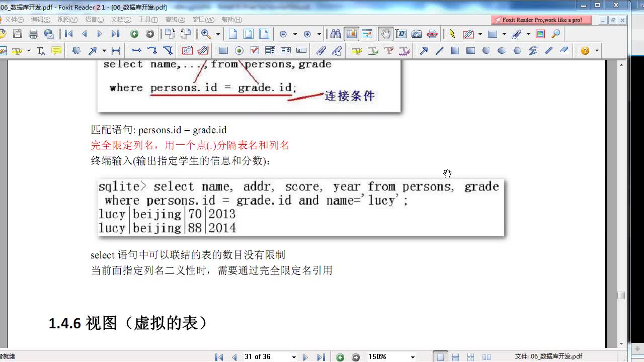Open the zoom tool dropdown arrow
The width and height of the screenshot is (644, 362).
pyautogui.click(x=218, y=34)
